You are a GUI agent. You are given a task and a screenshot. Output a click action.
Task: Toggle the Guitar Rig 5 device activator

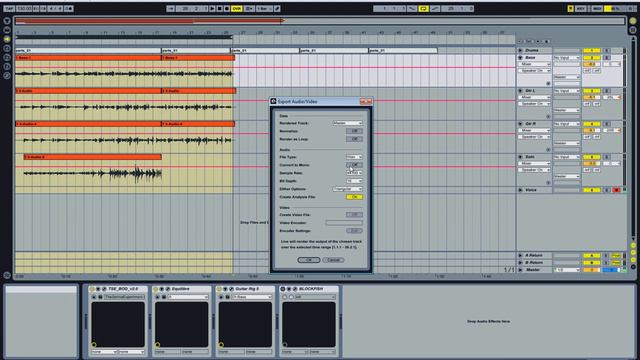click(219, 289)
